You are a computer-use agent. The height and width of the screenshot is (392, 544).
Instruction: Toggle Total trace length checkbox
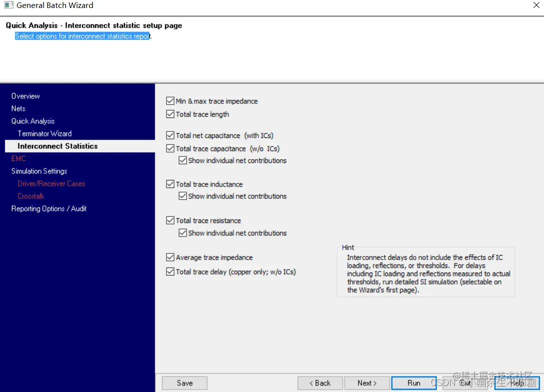tap(170, 114)
